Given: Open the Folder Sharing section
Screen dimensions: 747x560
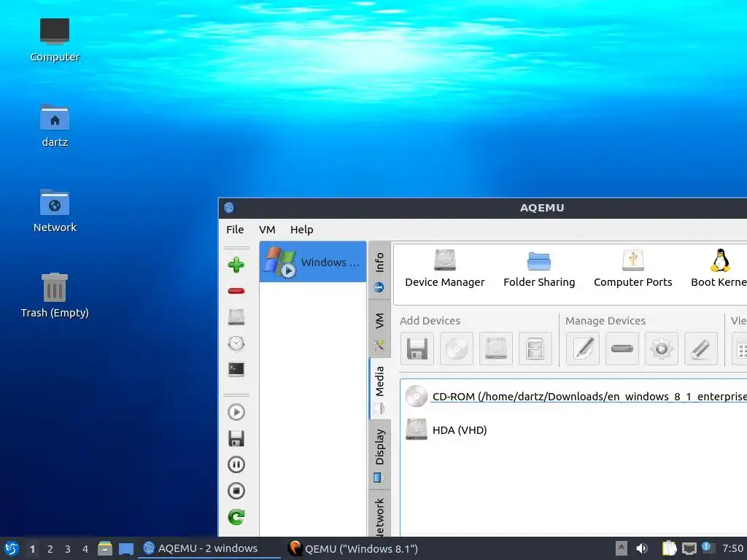Looking at the screenshot, I should tap(539, 268).
